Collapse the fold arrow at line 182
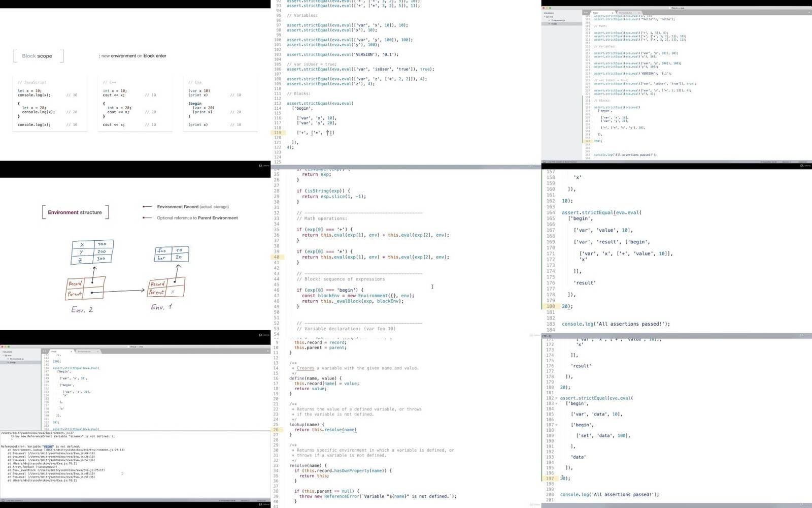Image resolution: width=812 pixels, height=508 pixels. click(x=556, y=398)
